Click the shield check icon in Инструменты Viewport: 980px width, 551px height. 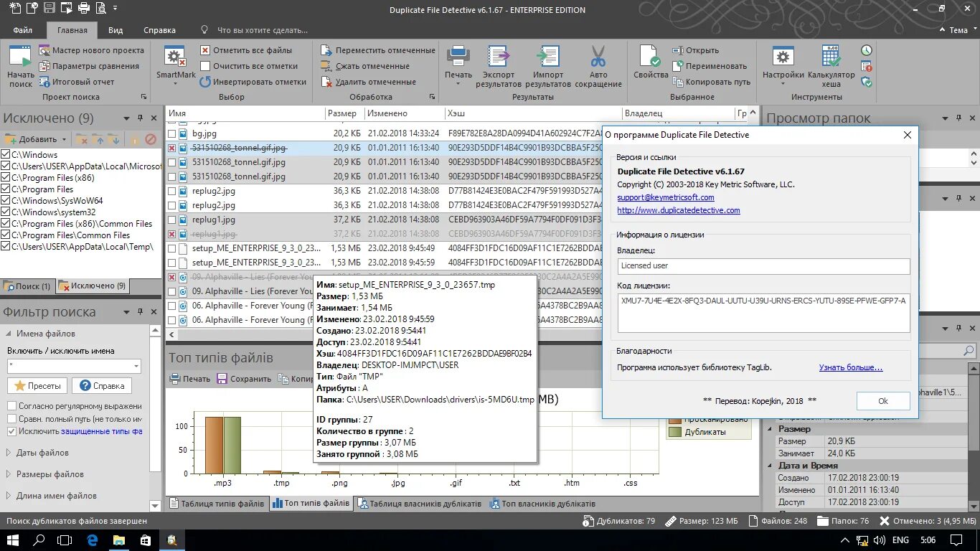click(867, 82)
